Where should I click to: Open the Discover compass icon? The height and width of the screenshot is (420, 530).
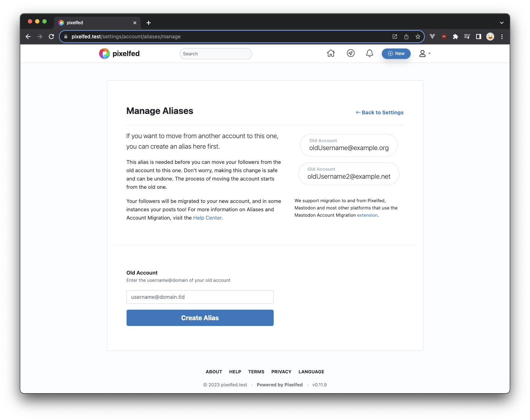coord(350,54)
